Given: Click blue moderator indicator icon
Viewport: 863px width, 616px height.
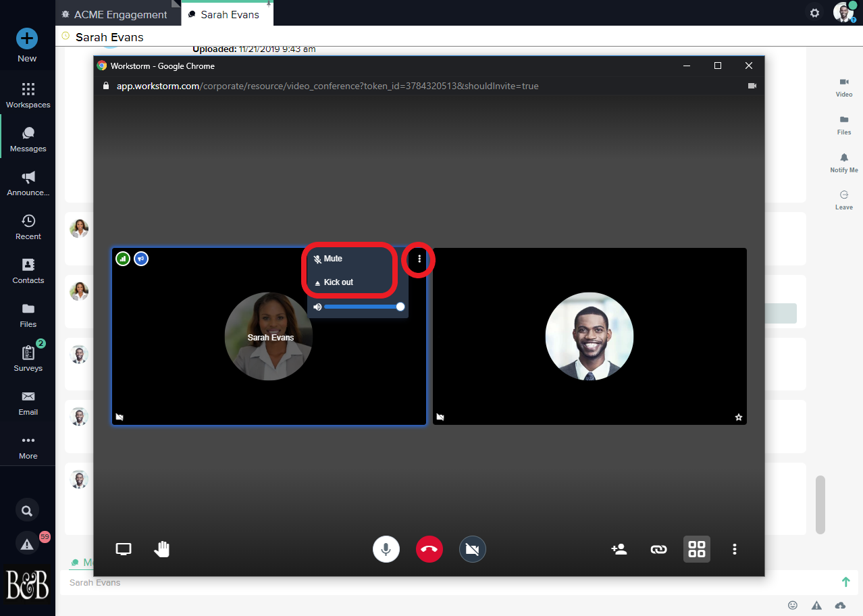Looking at the screenshot, I should point(140,258).
